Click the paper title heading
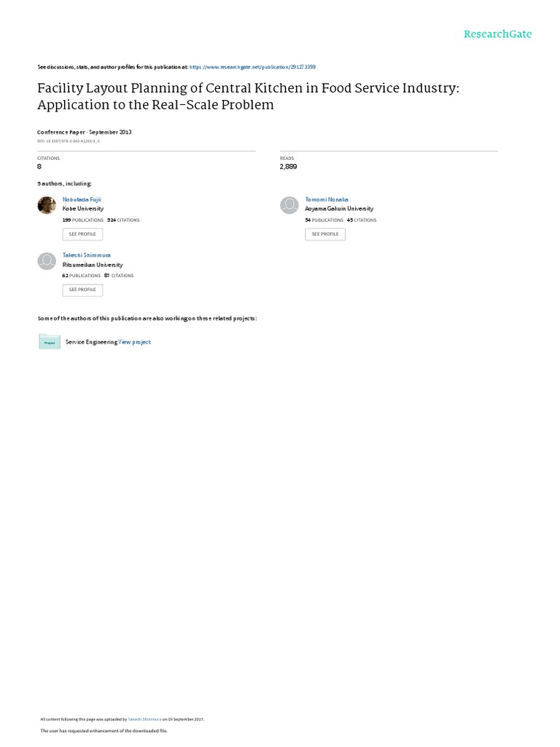Screen dimensions: 560x747 click(248, 95)
